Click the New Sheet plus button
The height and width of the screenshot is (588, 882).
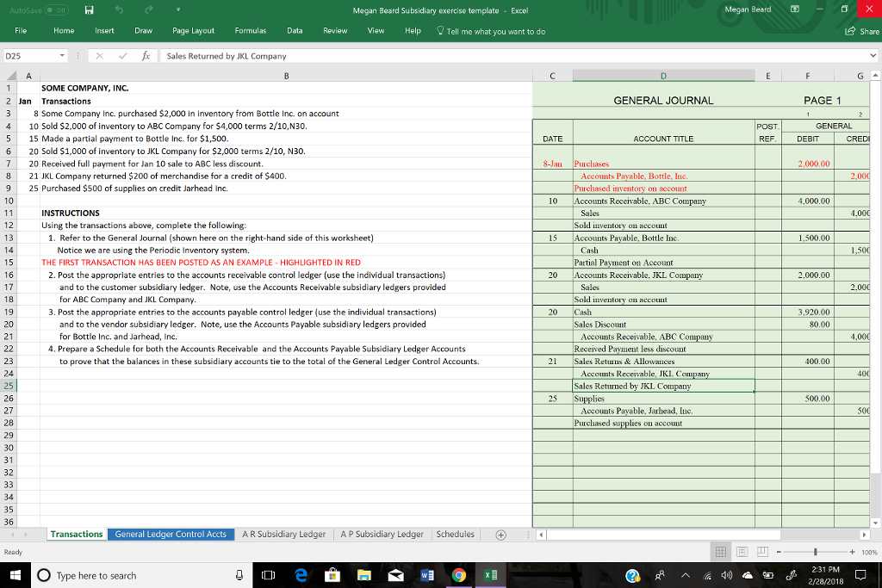point(500,534)
